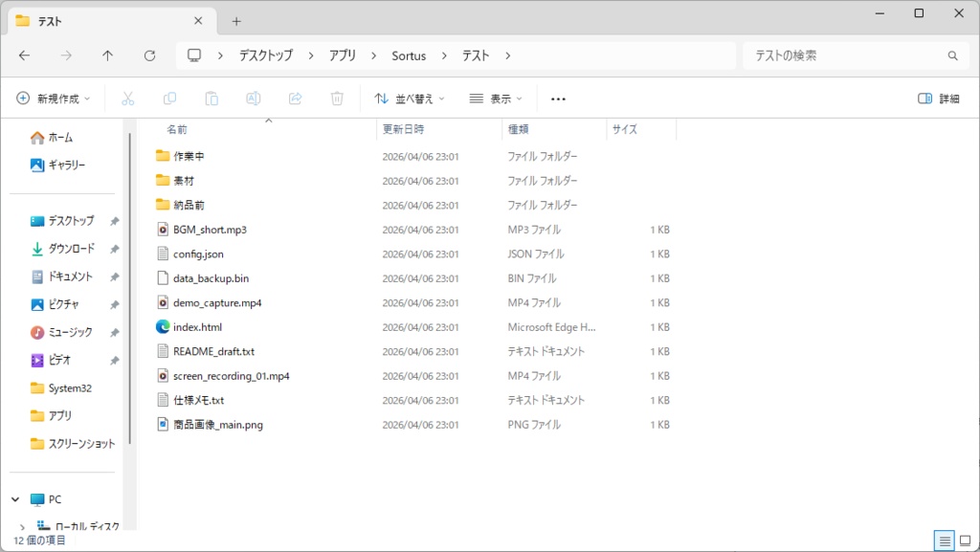Click the blank file icon of data_backup.bin
The image size is (980, 552).
pos(163,277)
